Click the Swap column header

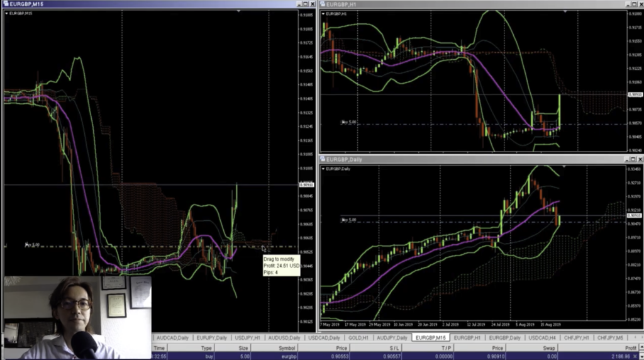coord(532,348)
